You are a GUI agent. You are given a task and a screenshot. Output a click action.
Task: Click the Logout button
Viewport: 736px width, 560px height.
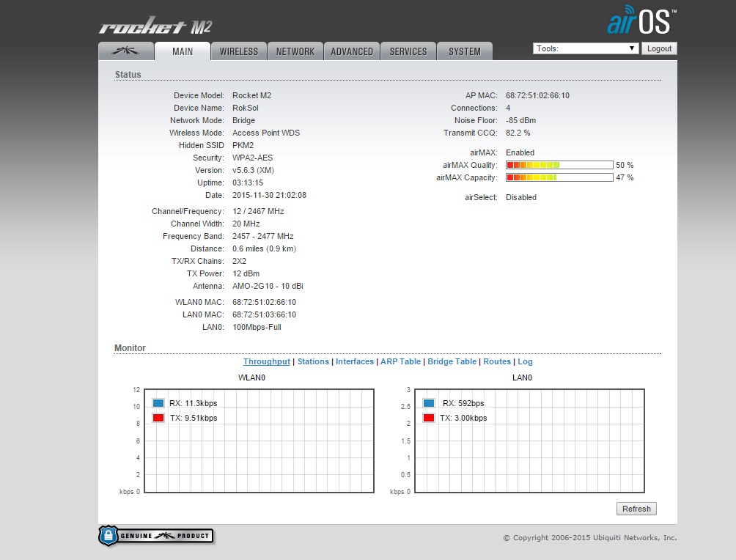[659, 48]
